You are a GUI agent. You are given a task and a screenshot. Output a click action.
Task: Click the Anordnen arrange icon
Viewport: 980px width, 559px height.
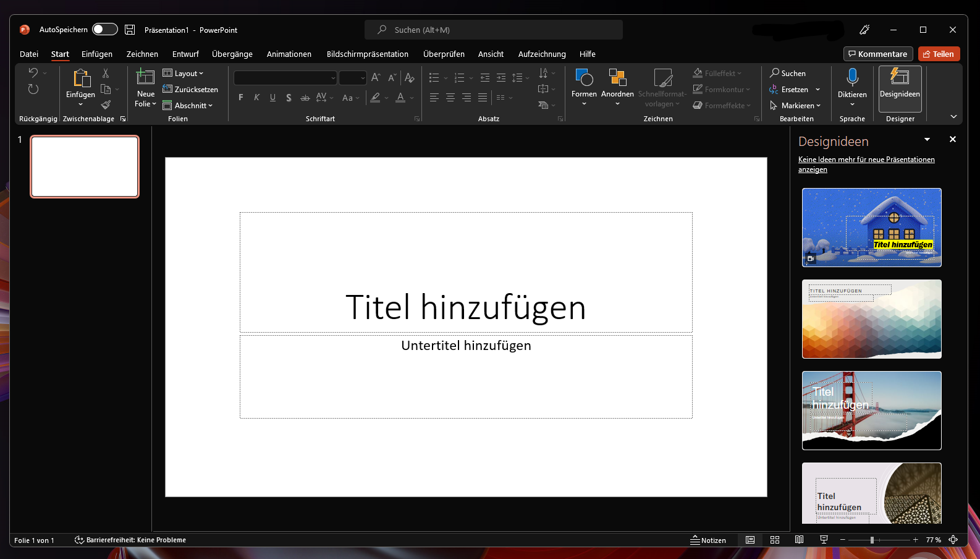click(x=617, y=78)
